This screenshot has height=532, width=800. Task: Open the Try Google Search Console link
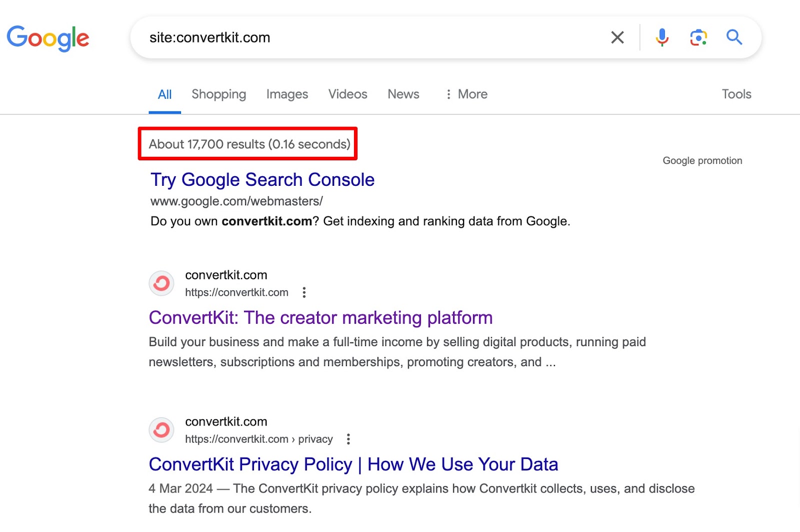(262, 180)
